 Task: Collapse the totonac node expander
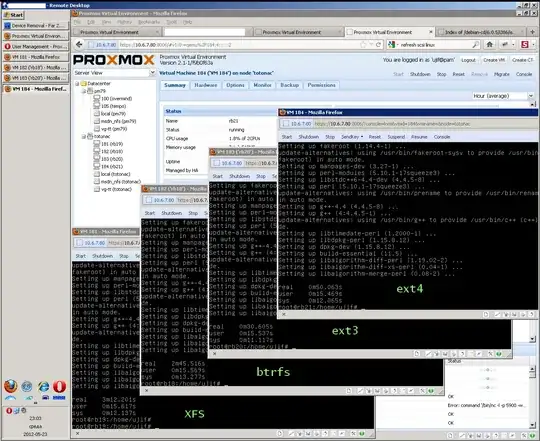click(83, 136)
